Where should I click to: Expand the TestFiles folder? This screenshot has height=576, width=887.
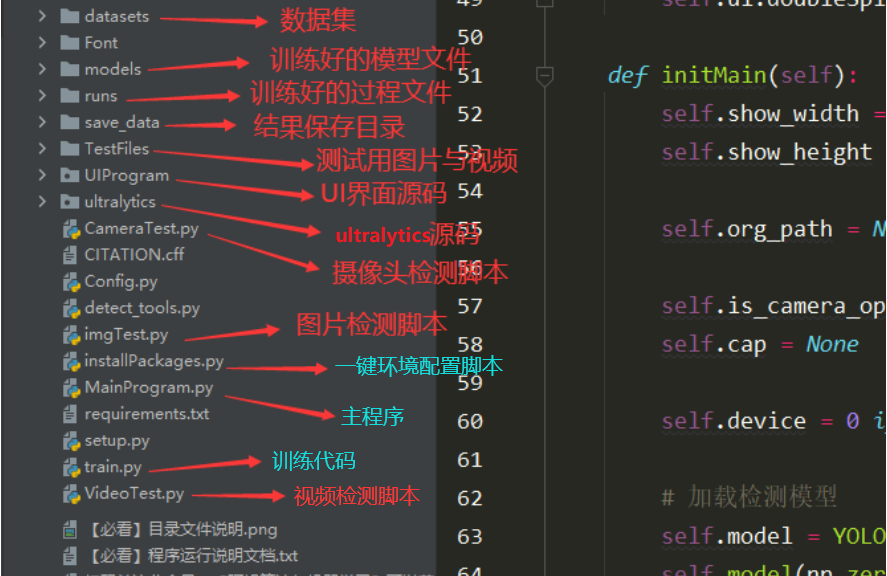tap(40, 148)
